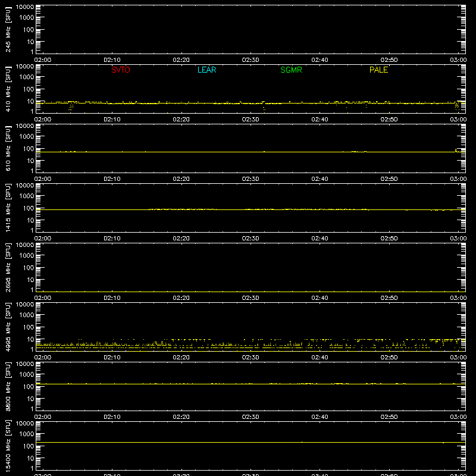Select the 610 MHz [SFU] axis label
This screenshot has height=476, width=476.
[x=8, y=148]
